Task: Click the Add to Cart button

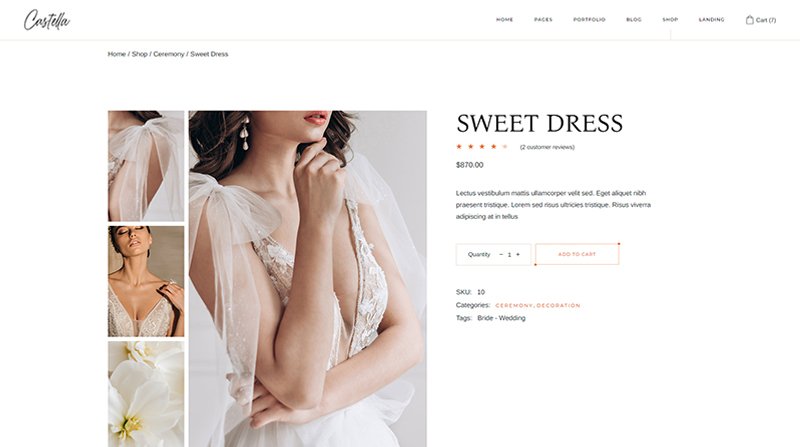Action: pos(577,254)
